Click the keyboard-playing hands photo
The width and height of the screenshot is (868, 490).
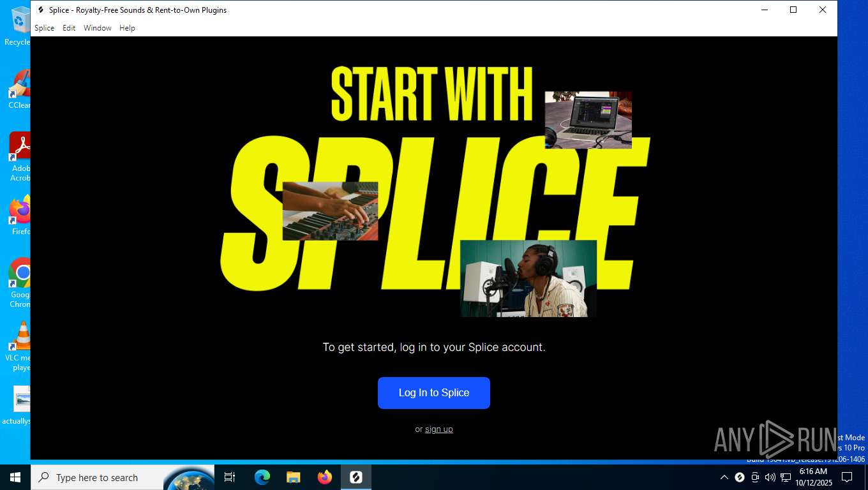point(331,211)
